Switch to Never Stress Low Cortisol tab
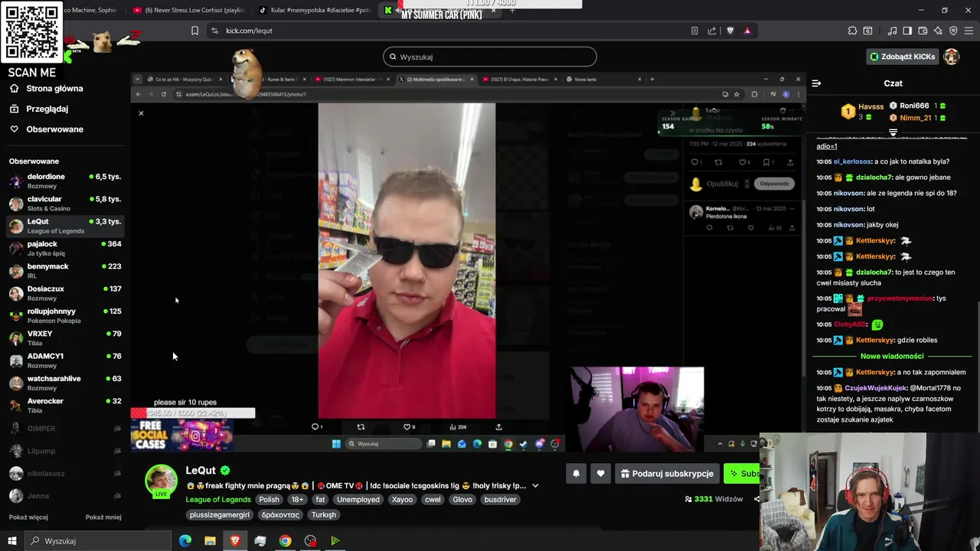 [188, 11]
